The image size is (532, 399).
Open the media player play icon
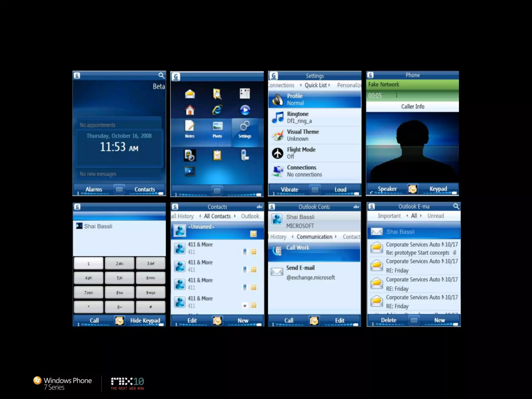(245, 110)
